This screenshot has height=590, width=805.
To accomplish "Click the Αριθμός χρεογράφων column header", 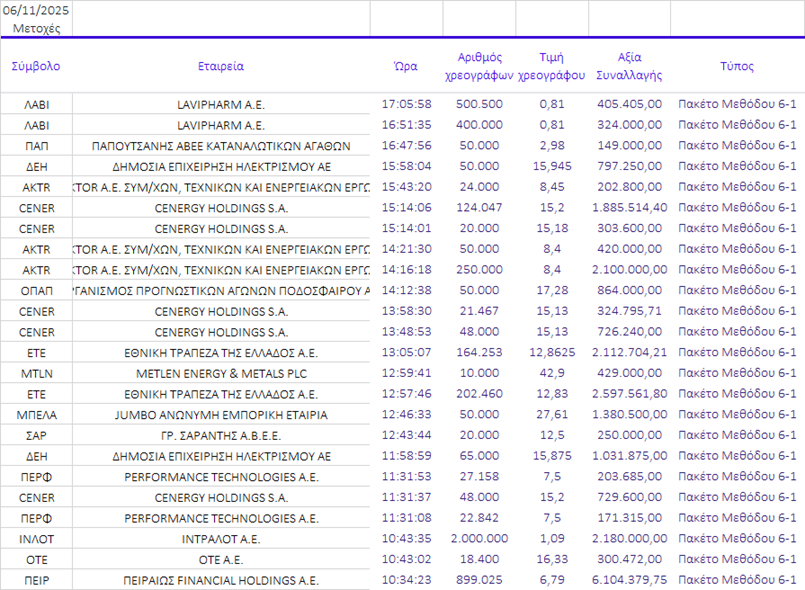I will point(479,66).
